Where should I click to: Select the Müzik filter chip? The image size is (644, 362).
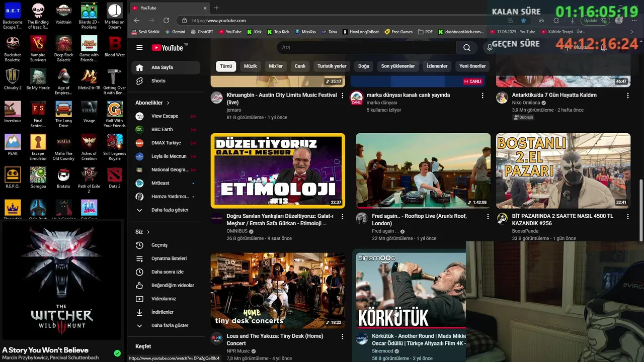coord(251,66)
